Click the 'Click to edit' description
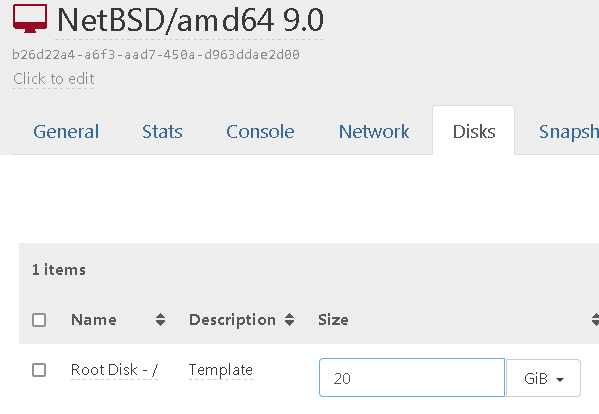This screenshot has width=599, height=414. pos(53,79)
